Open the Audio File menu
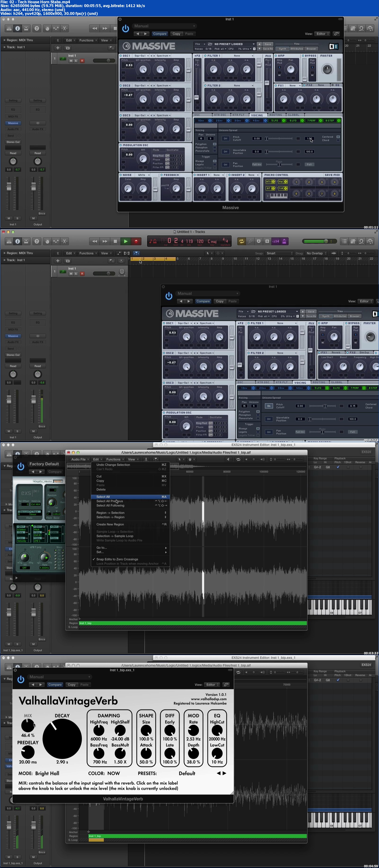The width and height of the screenshot is (379, 868). (x=80, y=459)
